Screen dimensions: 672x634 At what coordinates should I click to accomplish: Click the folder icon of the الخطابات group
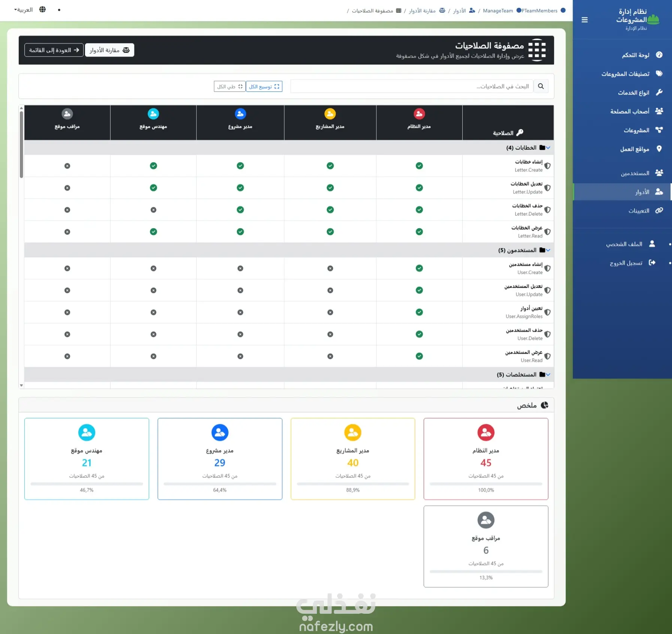tap(542, 148)
